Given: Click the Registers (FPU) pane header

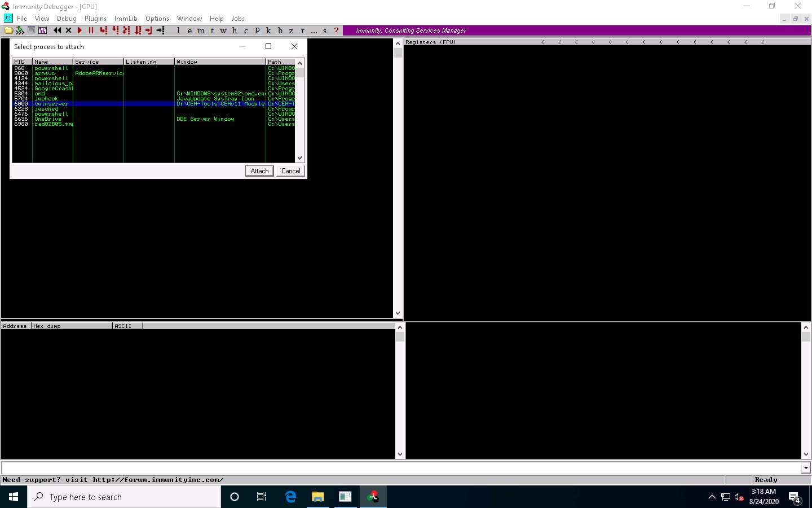Looking at the screenshot, I should click(x=430, y=42).
